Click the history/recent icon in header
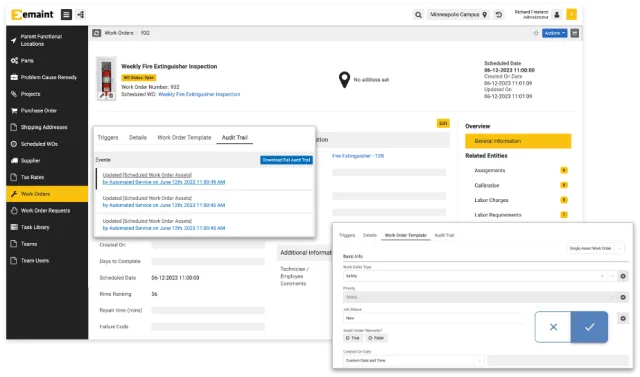The height and width of the screenshot is (377, 640). (x=499, y=15)
